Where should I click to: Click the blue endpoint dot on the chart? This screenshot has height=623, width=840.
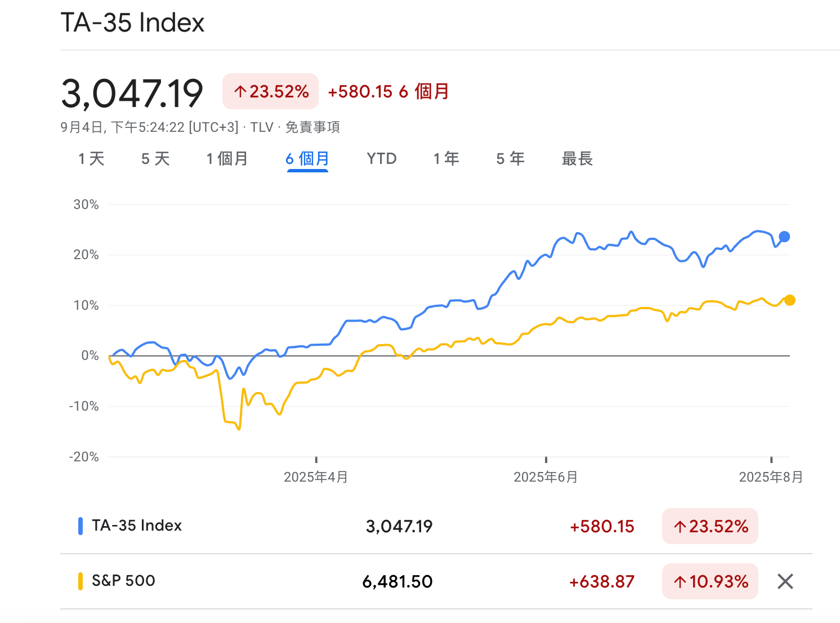784,237
